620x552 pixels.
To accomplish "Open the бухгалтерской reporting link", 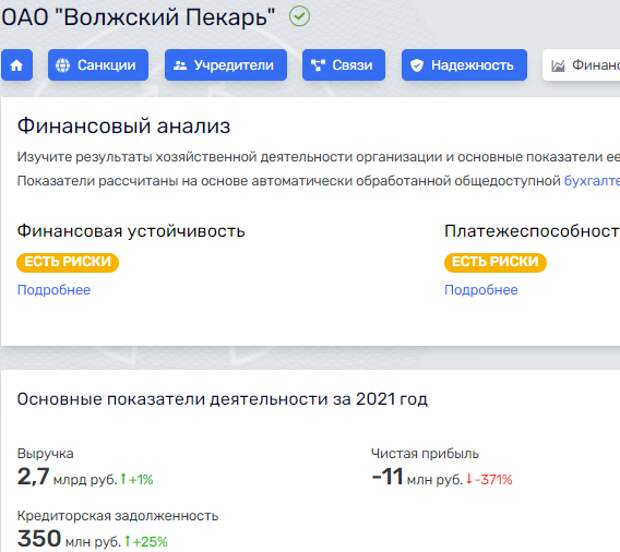I will 592,181.
